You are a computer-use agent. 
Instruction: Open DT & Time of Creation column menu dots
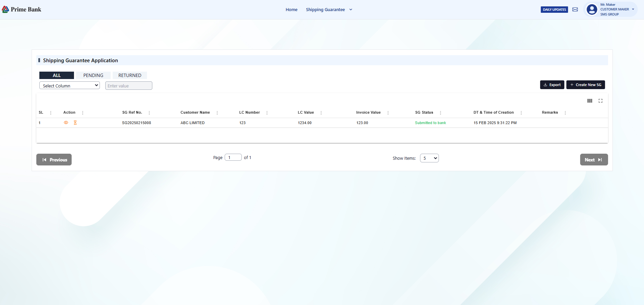click(x=521, y=113)
